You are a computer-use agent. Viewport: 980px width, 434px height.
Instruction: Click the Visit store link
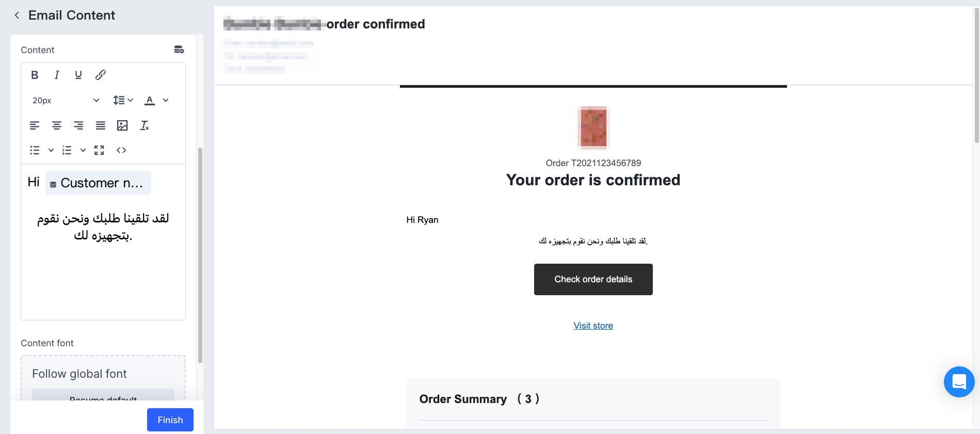593,326
